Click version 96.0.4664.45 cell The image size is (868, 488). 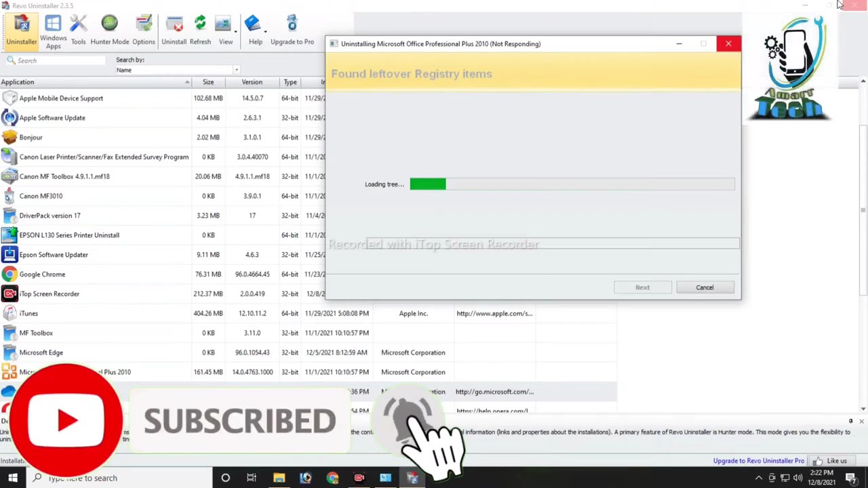pyautogui.click(x=252, y=274)
